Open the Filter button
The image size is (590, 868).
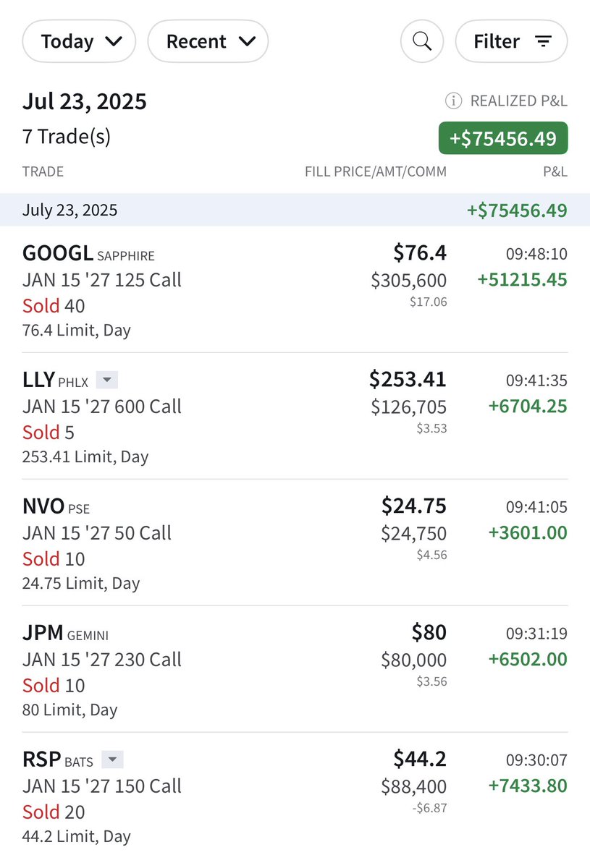tap(511, 41)
